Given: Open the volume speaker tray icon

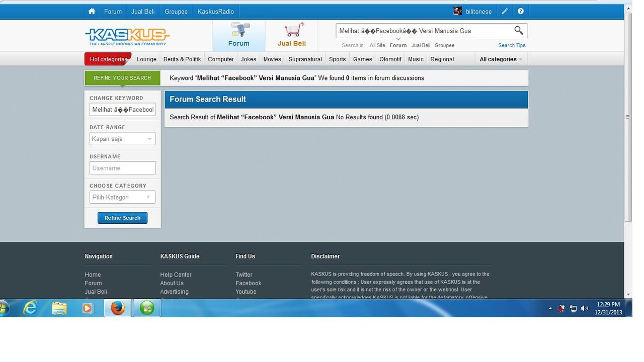Looking at the screenshot, I should click(x=585, y=308).
